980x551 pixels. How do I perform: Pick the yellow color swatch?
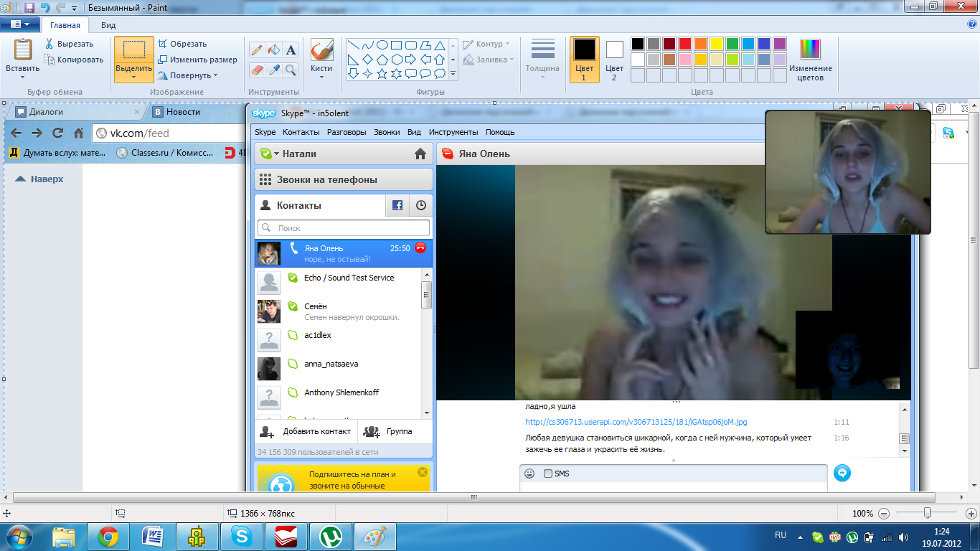tap(717, 44)
